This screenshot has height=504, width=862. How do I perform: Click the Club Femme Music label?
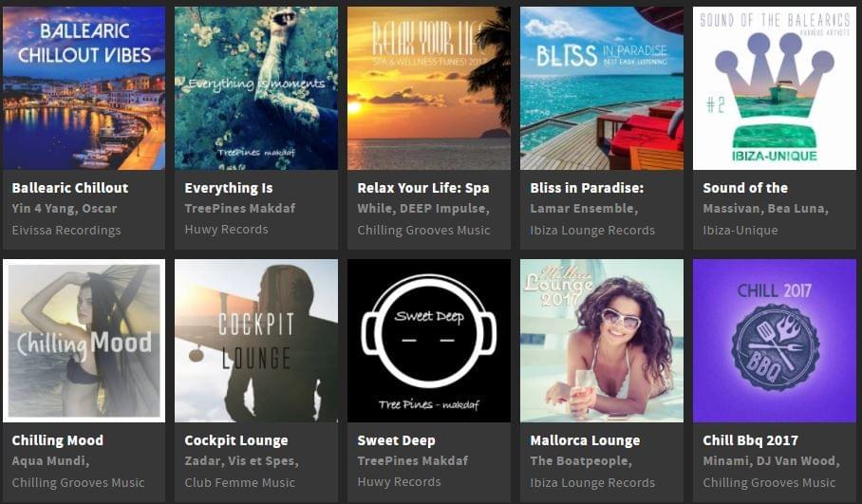pyautogui.click(x=239, y=482)
